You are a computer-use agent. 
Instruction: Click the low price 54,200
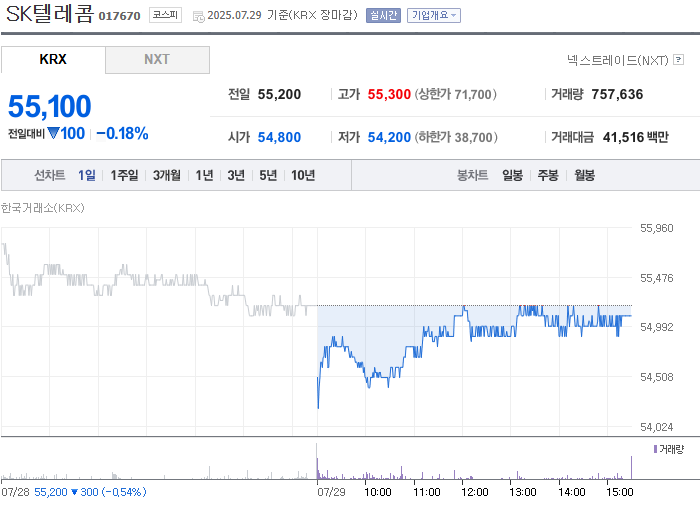coord(389,137)
